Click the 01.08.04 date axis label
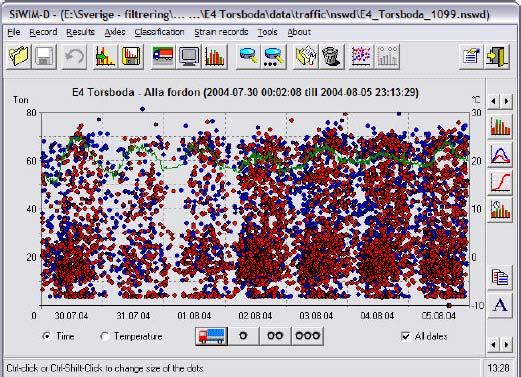Image resolution: width=521 pixels, height=377 pixels. tap(194, 315)
